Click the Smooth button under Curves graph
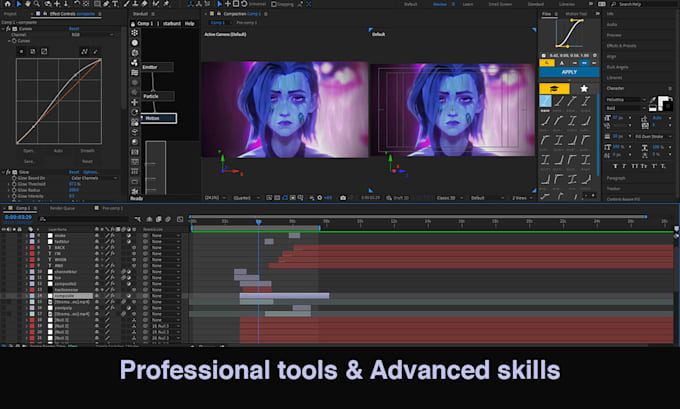The width and height of the screenshot is (680, 409). [87, 151]
